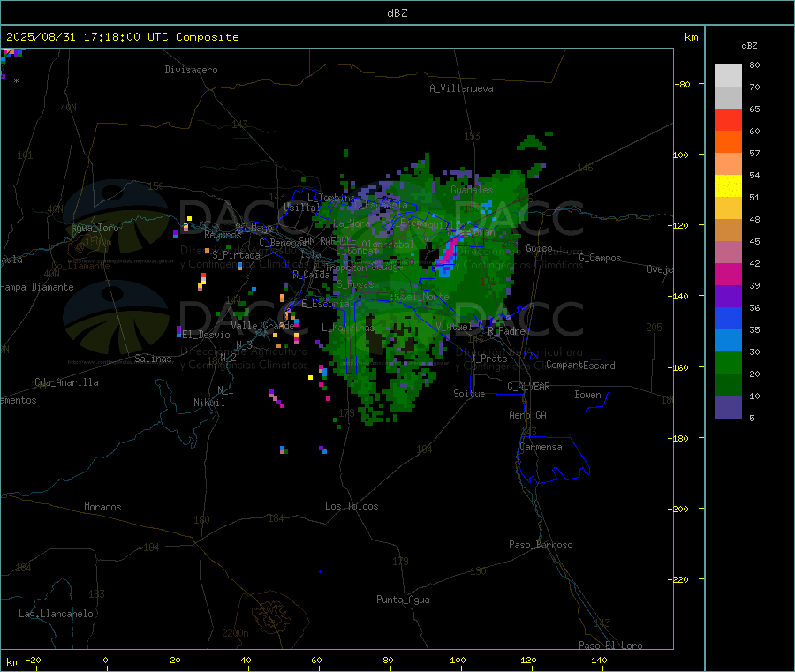This screenshot has width=795, height=672.
Task: Click the '57' value in dBZ legend
Action: 754,153
